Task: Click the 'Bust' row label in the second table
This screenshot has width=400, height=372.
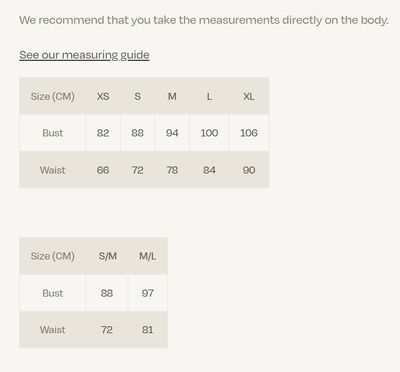Action: (52, 293)
